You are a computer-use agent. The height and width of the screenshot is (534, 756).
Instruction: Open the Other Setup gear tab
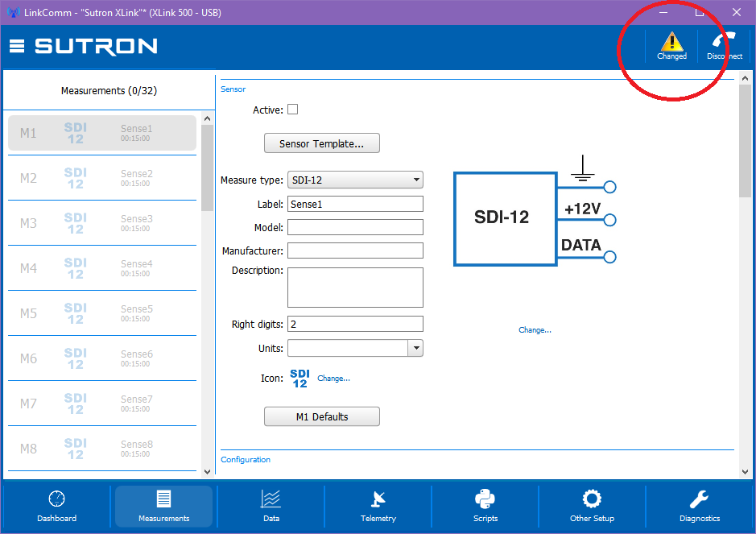[592, 507]
